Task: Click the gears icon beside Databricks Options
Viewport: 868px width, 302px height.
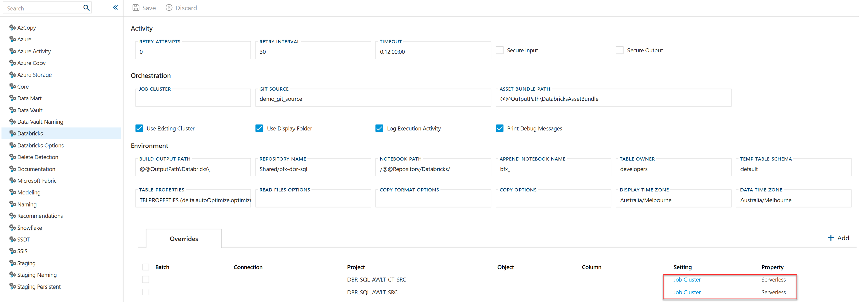Action: 12,145
